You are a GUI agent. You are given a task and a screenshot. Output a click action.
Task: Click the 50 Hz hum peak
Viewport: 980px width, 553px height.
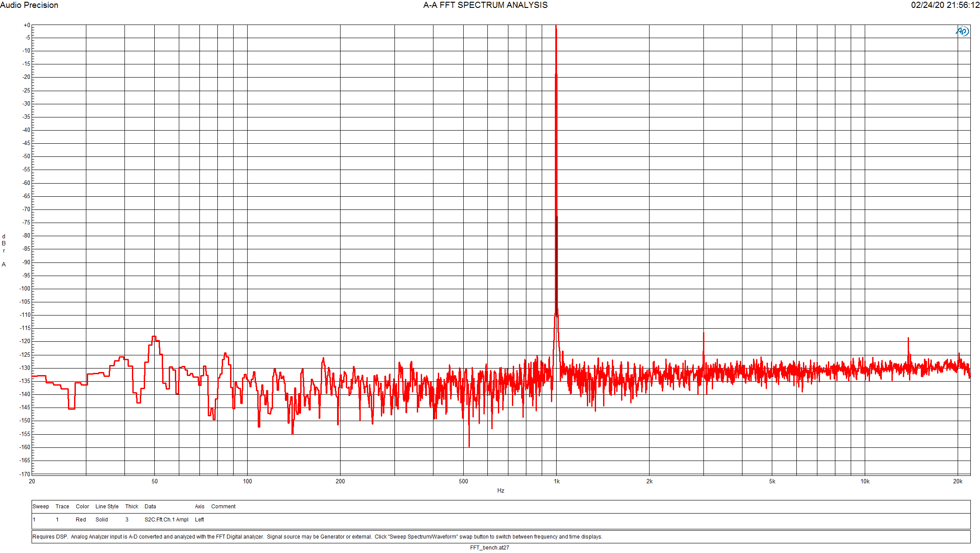tap(154, 337)
